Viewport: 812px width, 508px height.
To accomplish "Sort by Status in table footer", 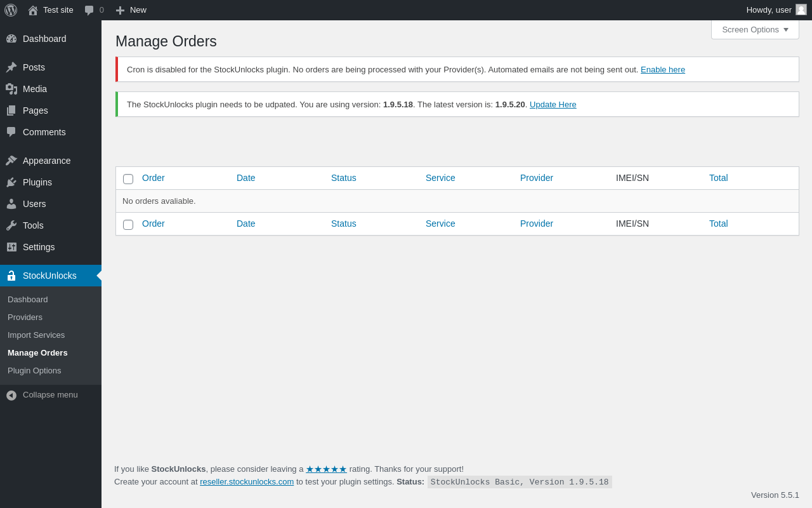I will [x=344, y=224].
